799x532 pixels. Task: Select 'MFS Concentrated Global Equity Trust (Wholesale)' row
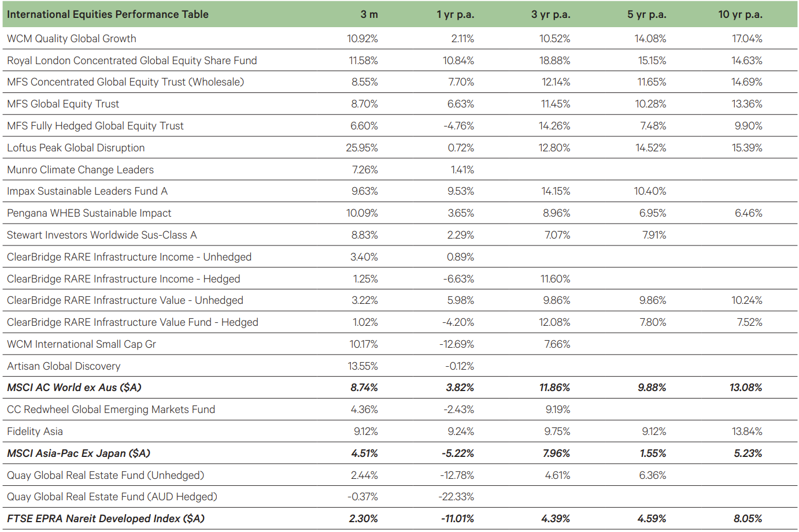point(399,82)
